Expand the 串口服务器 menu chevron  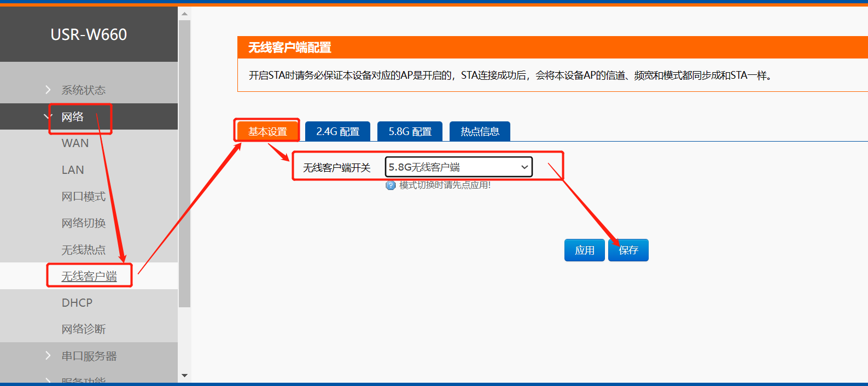coord(48,356)
